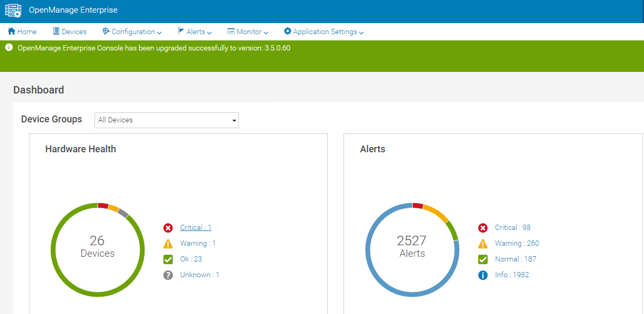Click the gray Unknown question mark icon
This screenshot has height=314, width=644.
pos(168,275)
